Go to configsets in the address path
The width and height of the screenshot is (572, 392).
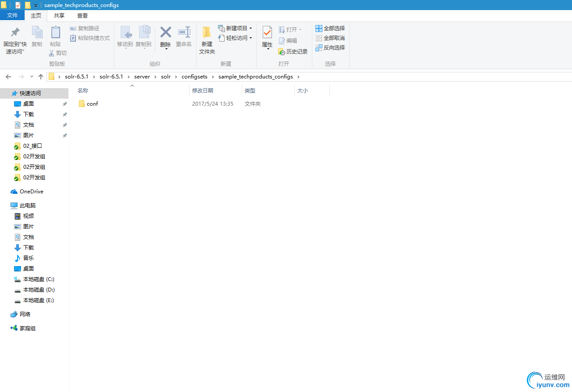195,77
